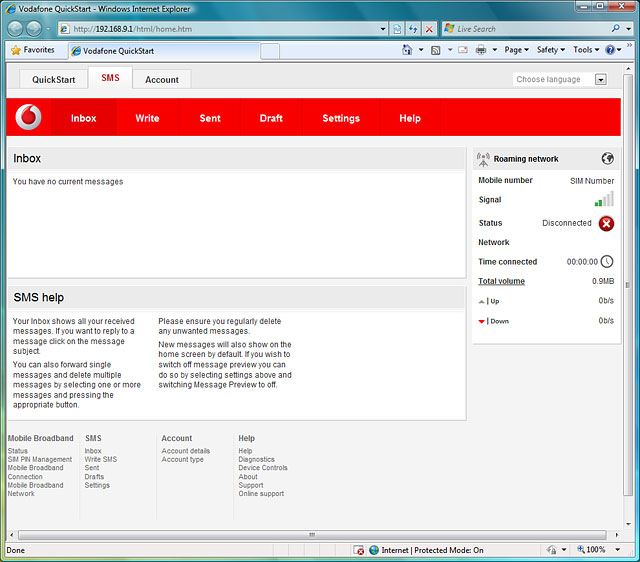Viewport: 640px width, 562px height.
Task: Click the Vodafone logo icon
Action: (x=30, y=117)
